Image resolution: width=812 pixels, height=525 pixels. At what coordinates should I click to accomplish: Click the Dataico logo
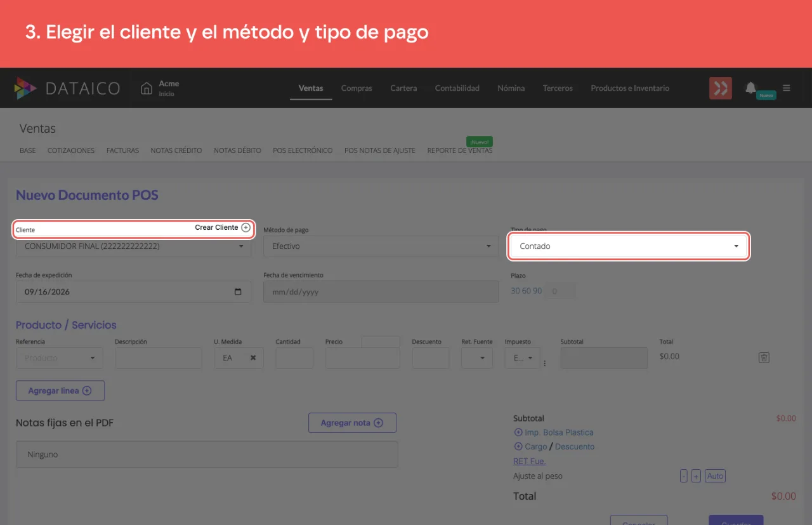(67, 88)
